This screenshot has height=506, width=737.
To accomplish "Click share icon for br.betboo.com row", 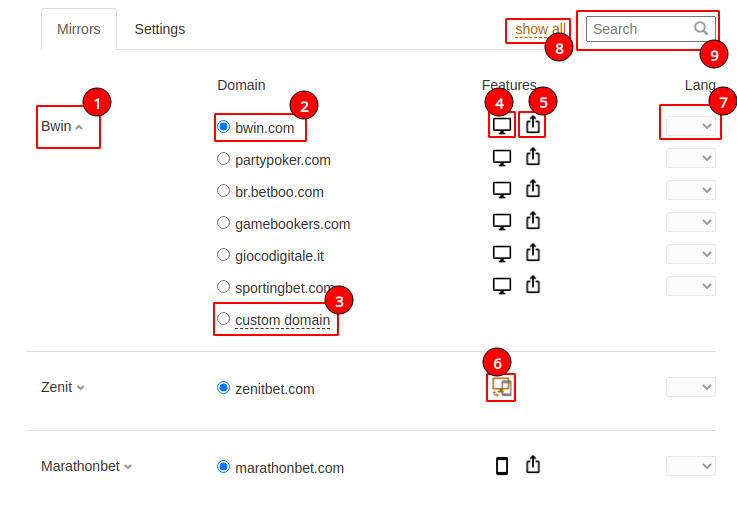I will pyautogui.click(x=533, y=188).
